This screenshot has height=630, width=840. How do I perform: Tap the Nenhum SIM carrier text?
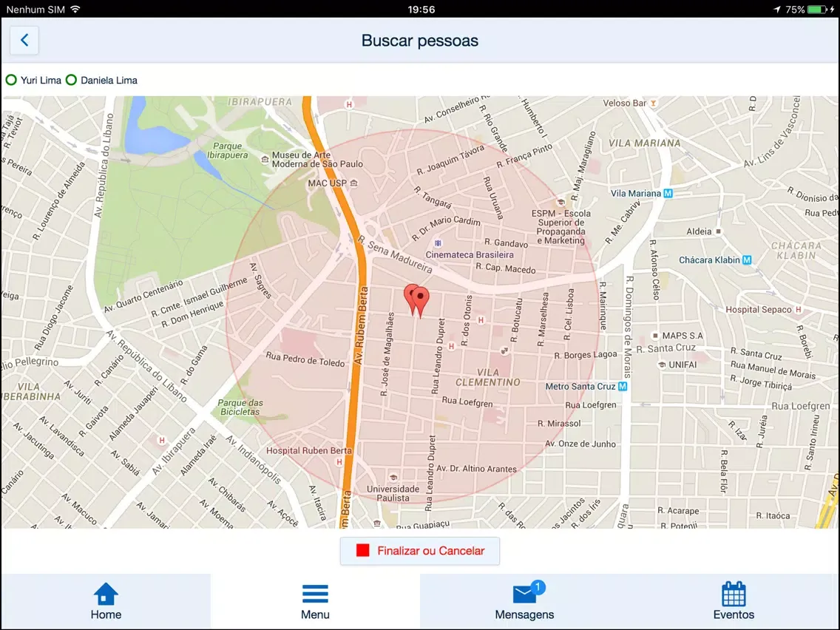pos(35,9)
